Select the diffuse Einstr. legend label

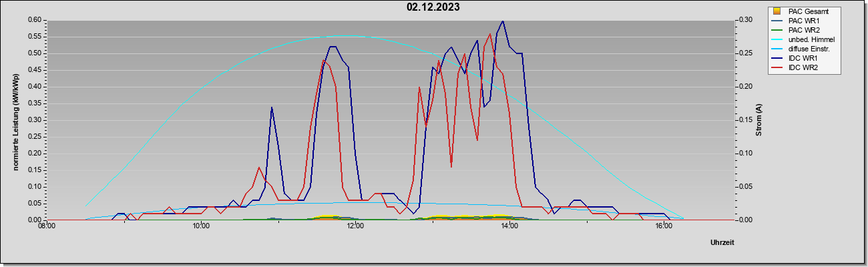click(809, 49)
